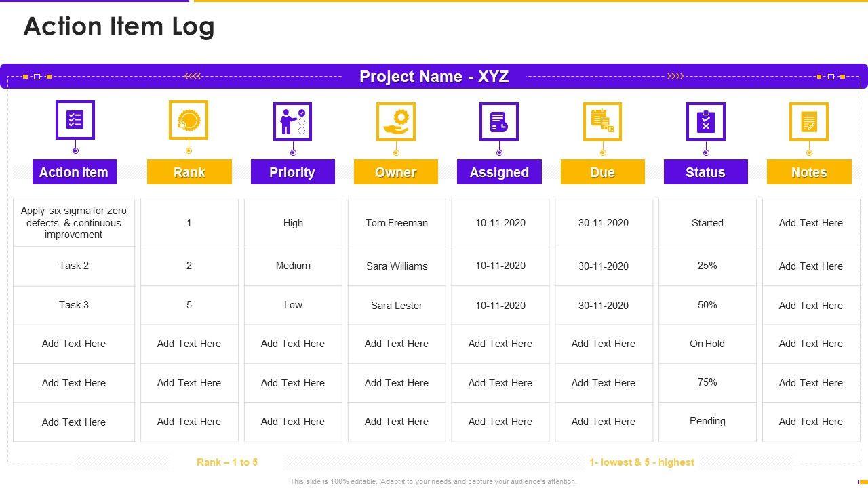The image size is (868, 488).
Task: Click the clipboard icon above Status
Action: tap(706, 121)
